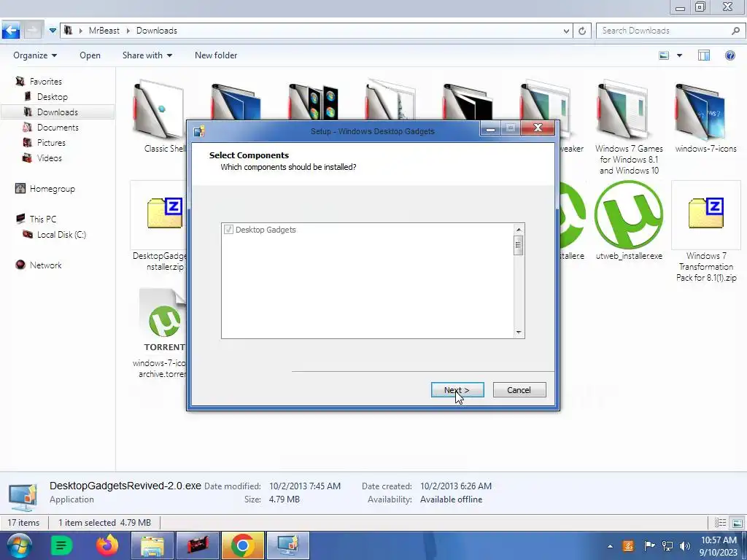
Task: Refresh the Downloads folder view
Action: point(582,31)
